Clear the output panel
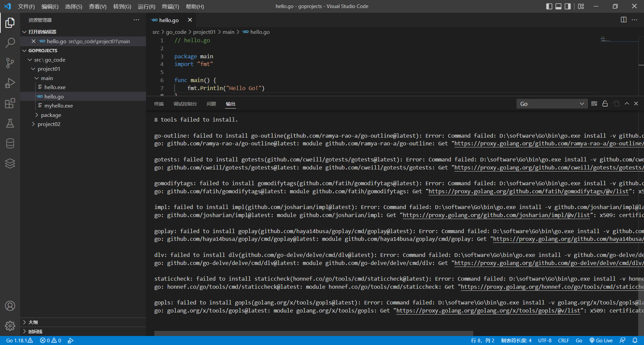The height and width of the screenshot is (345, 644). (594, 104)
